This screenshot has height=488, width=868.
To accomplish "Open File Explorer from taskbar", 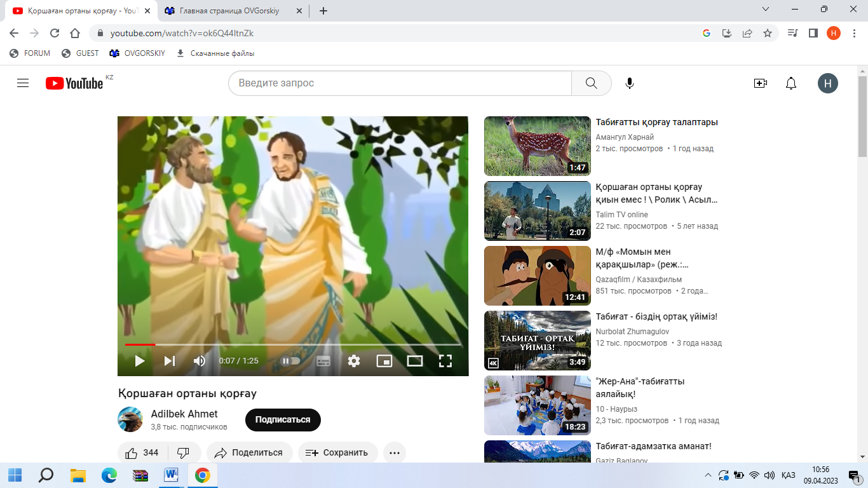I will 78,475.
